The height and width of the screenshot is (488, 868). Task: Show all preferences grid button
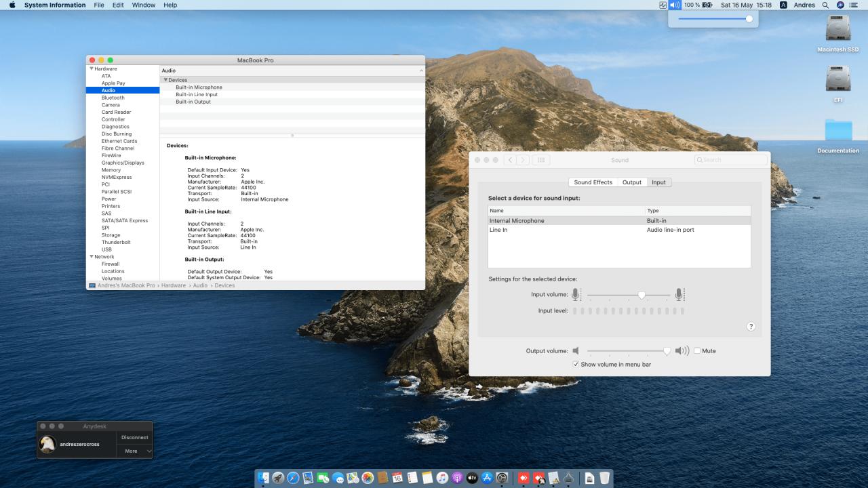(x=540, y=160)
